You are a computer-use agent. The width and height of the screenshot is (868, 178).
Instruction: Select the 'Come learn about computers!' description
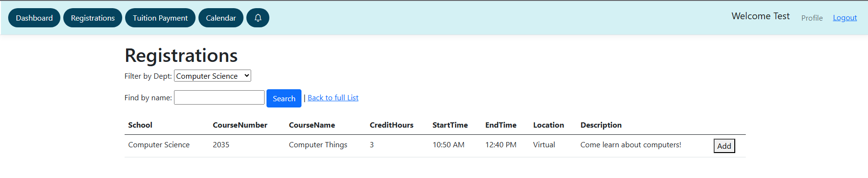[x=631, y=145]
